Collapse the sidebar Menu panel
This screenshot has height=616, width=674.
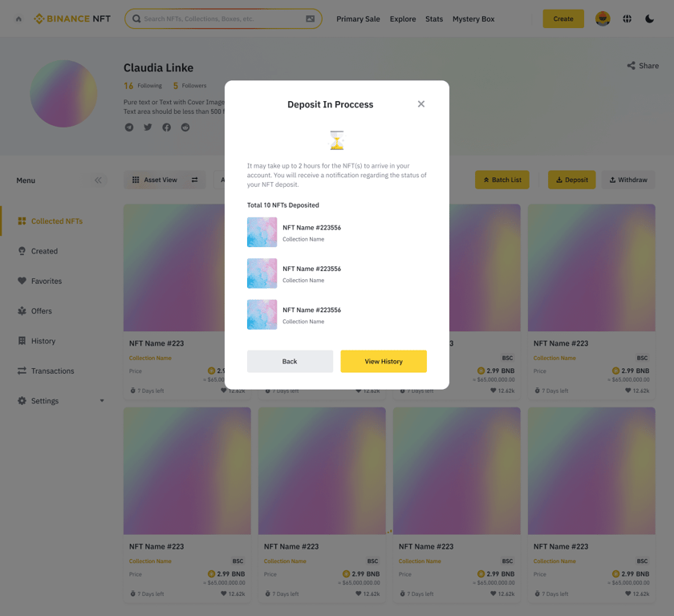coord(97,180)
